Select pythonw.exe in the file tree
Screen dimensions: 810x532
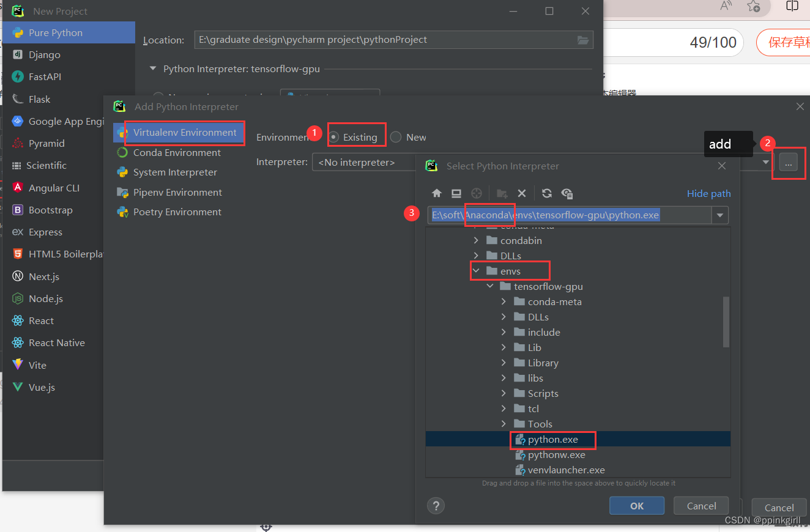[x=578, y=454]
